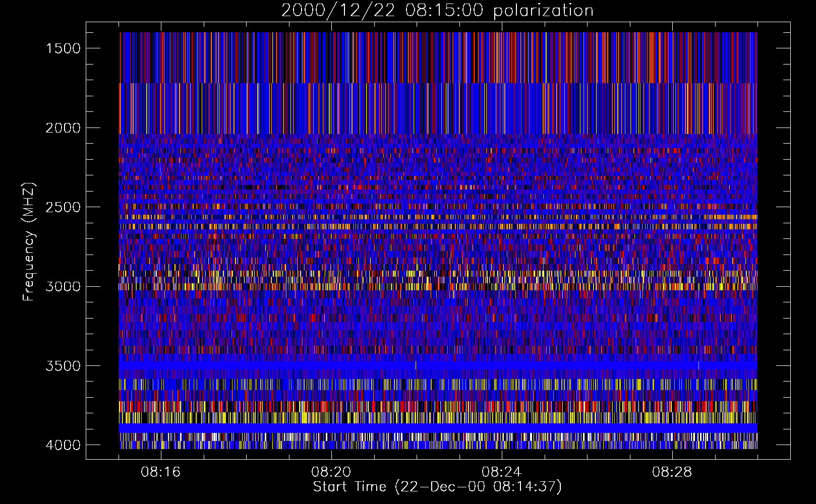816x504 pixels.
Task: Select the 3500 frequency axis label
Action: coord(63,366)
